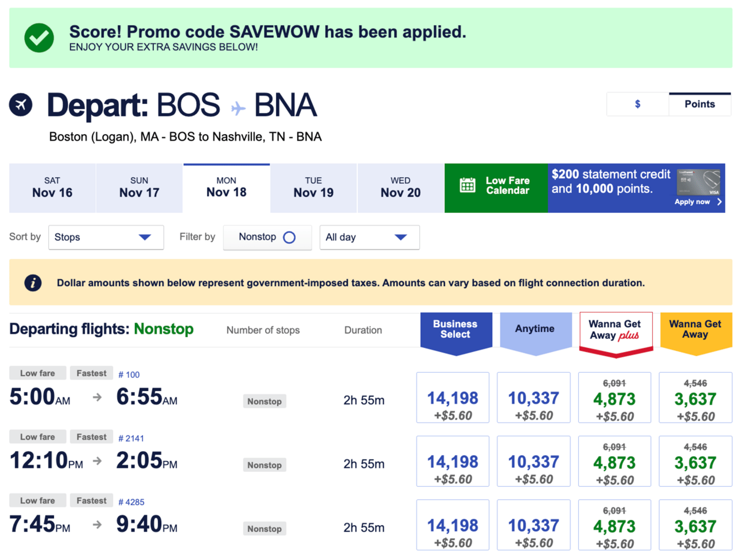Screen dimensions: 741x560
Task: Click the Duration column header
Action: pos(363,330)
